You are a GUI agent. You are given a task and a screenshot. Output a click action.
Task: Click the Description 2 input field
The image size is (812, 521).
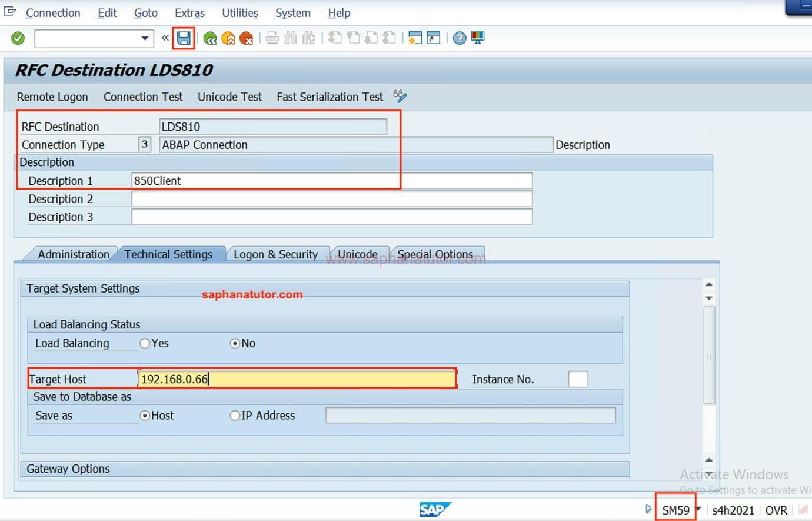332,199
